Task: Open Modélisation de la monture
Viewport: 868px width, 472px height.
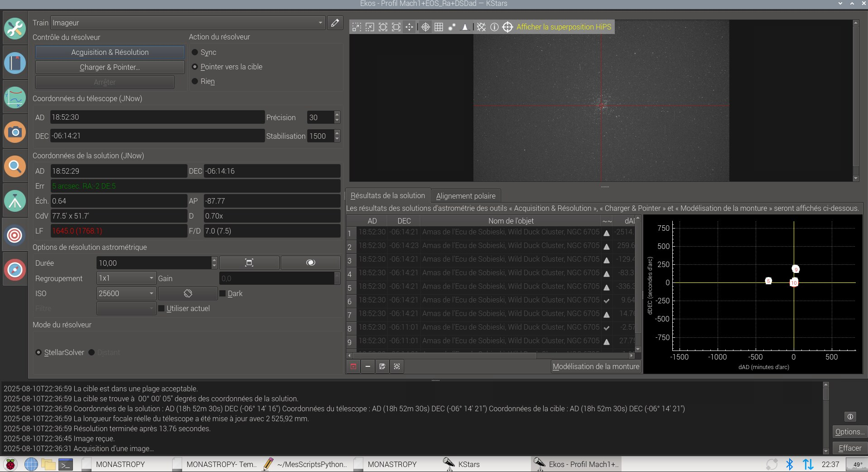Action: coord(596,366)
